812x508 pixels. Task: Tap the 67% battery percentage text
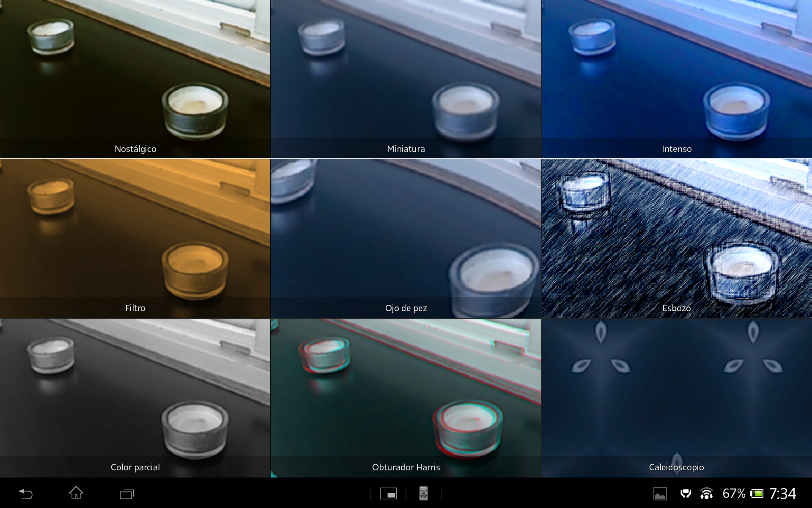(x=734, y=494)
